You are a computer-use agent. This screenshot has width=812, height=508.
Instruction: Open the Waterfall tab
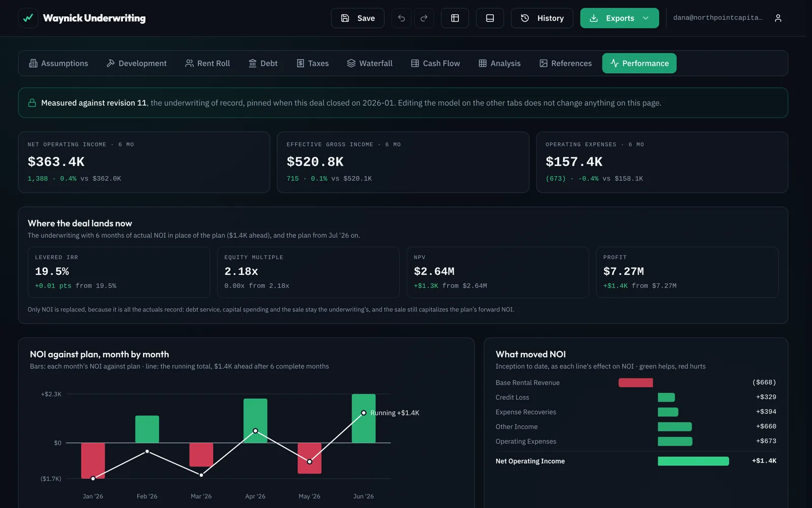[x=370, y=63]
